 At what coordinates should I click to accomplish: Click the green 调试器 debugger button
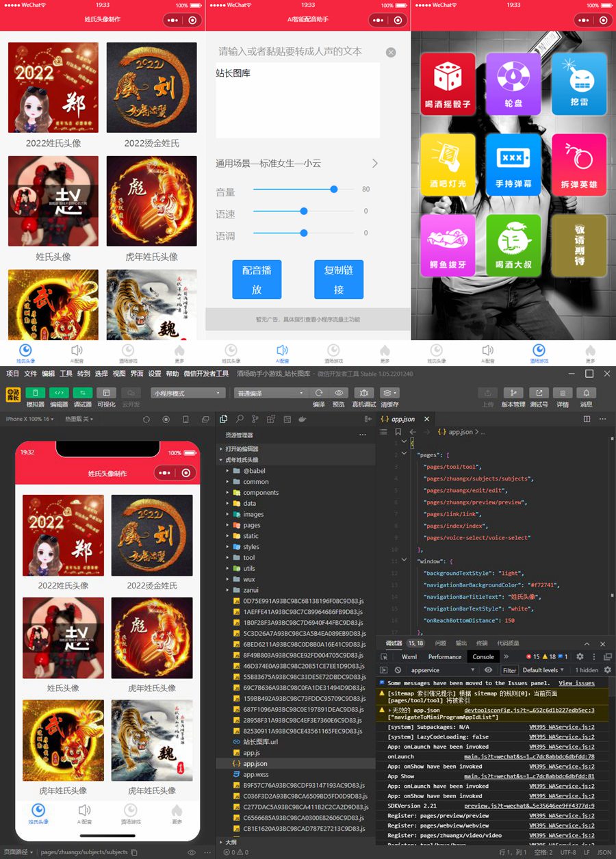click(x=83, y=393)
